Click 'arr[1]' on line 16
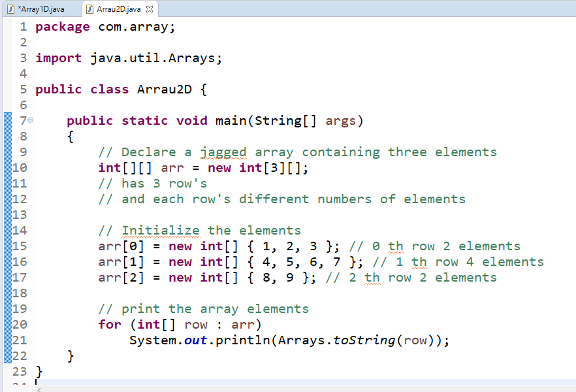The image size is (576, 392). 121,262
